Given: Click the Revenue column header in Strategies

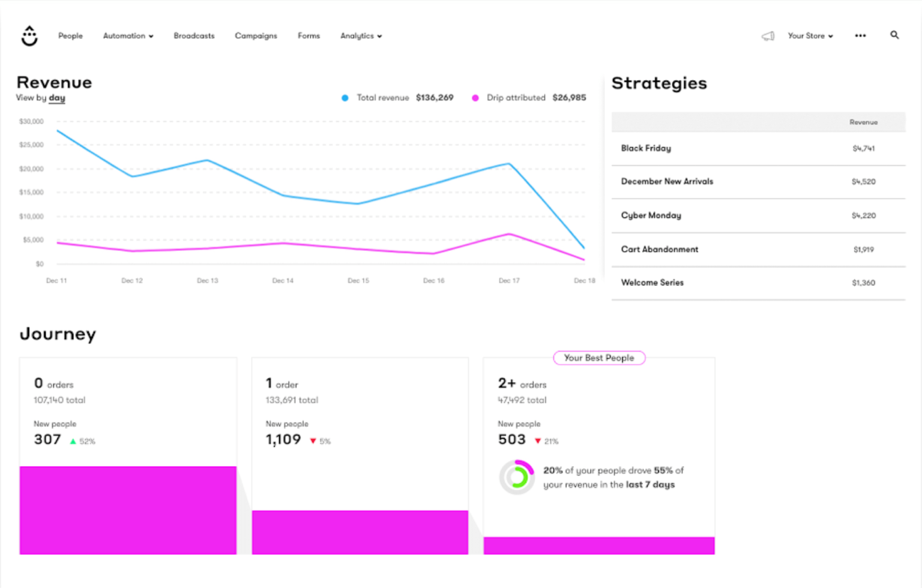Looking at the screenshot, I should click(863, 122).
